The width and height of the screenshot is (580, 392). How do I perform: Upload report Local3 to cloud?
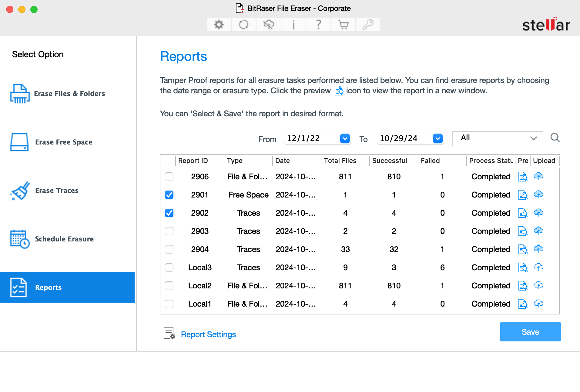538,267
